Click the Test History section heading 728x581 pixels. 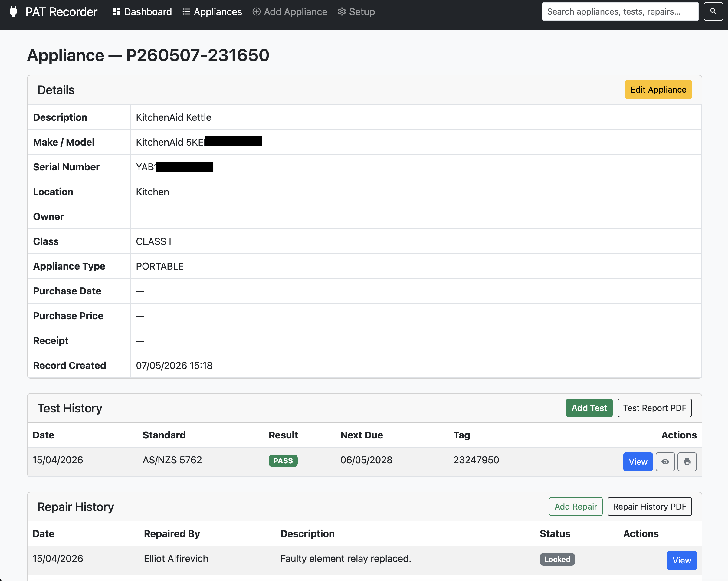(70, 408)
